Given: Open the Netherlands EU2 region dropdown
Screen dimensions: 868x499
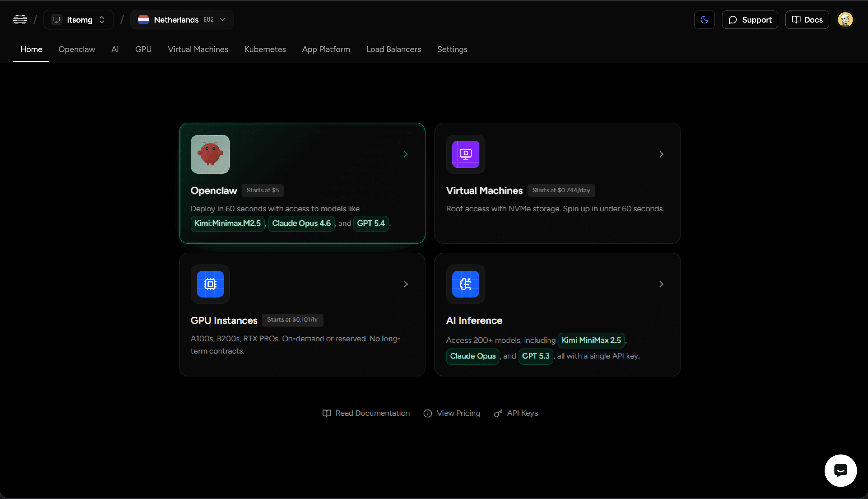Looking at the screenshot, I should click(182, 20).
